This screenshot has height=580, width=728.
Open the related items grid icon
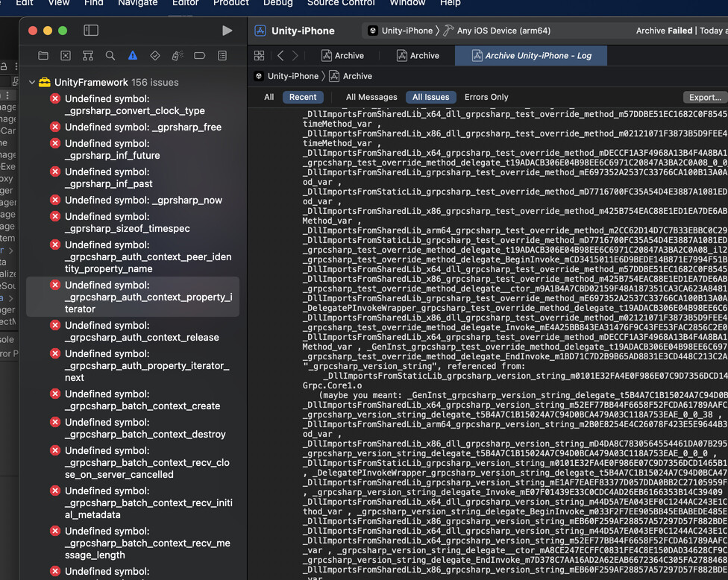(259, 56)
